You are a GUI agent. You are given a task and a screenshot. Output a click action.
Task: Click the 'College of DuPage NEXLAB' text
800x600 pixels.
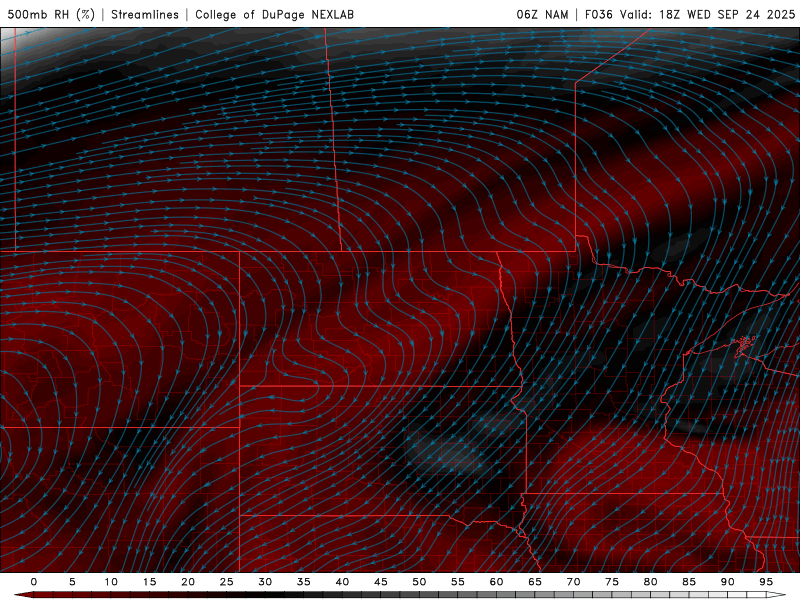pyautogui.click(x=274, y=14)
